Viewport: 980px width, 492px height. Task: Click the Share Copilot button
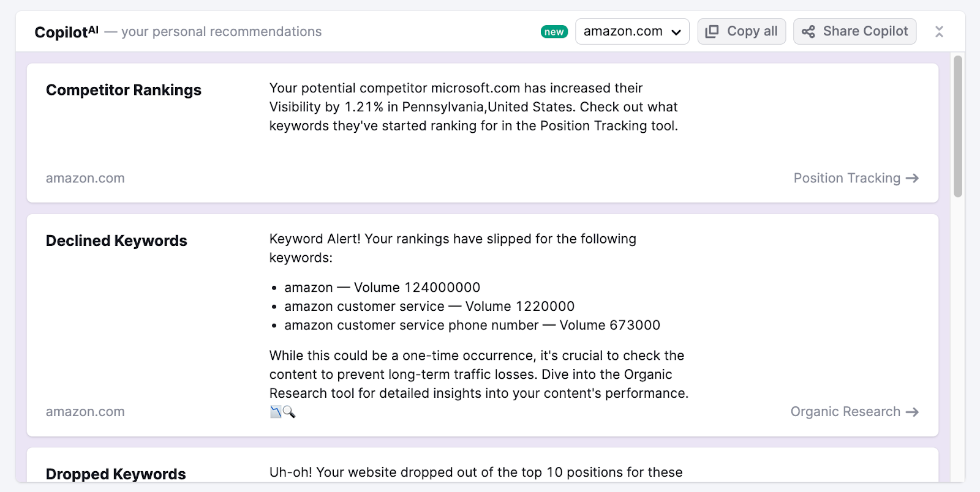coord(854,31)
